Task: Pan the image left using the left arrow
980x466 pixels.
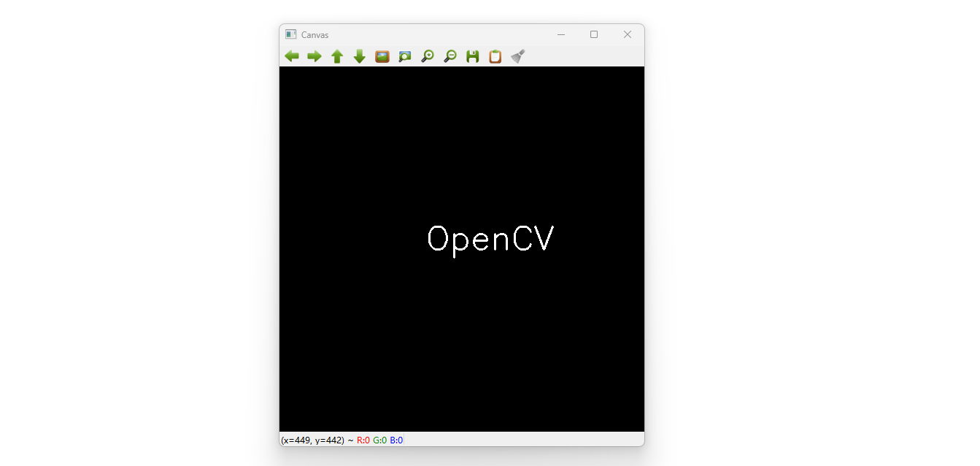Action: pos(291,56)
